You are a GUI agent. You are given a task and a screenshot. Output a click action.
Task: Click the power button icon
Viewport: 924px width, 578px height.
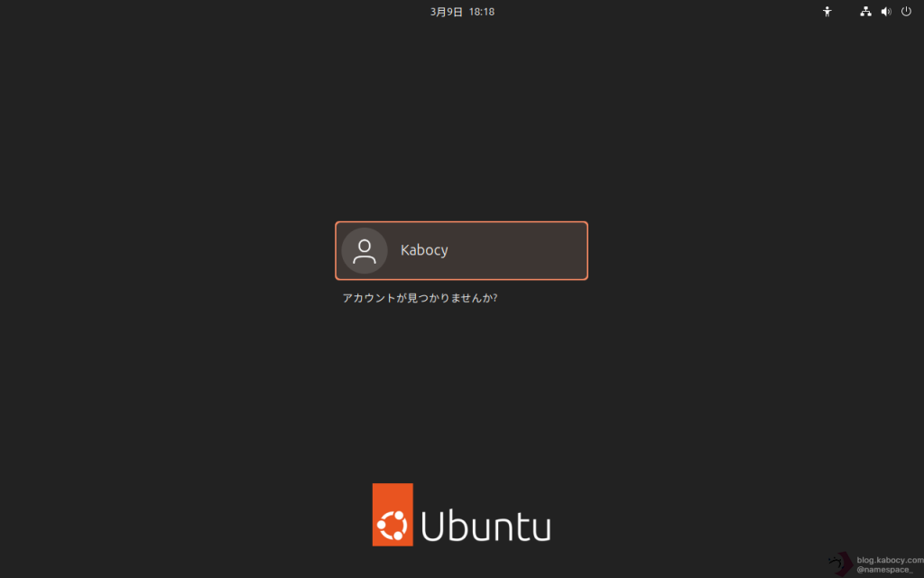(x=906, y=12)
